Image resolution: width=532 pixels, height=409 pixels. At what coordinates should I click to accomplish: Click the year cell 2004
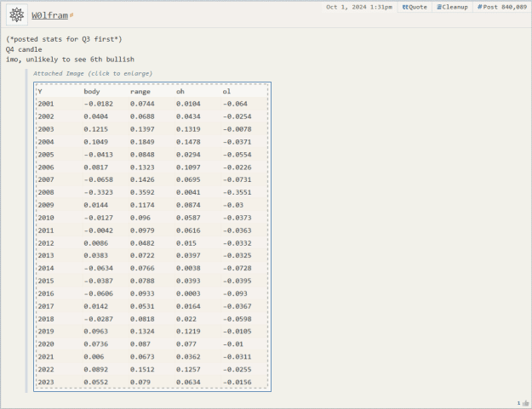(x=46, y=142)
